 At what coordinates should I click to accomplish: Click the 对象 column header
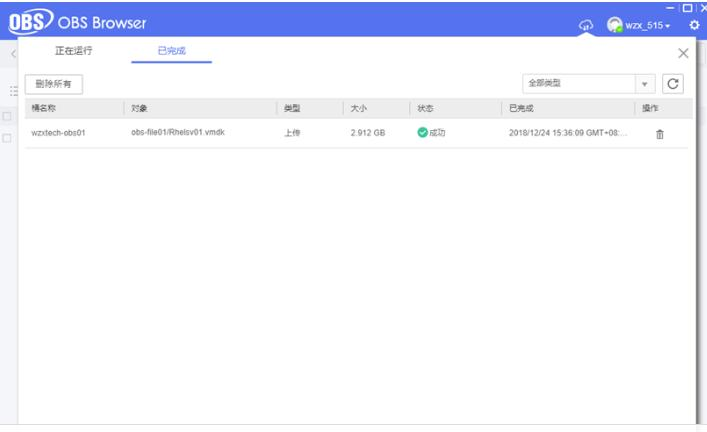(139, 108)
